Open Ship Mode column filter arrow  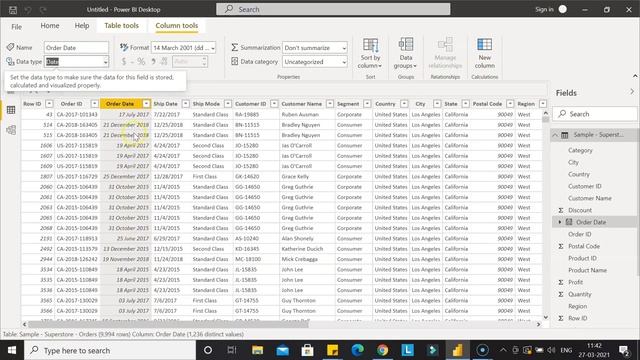[228, 104]
